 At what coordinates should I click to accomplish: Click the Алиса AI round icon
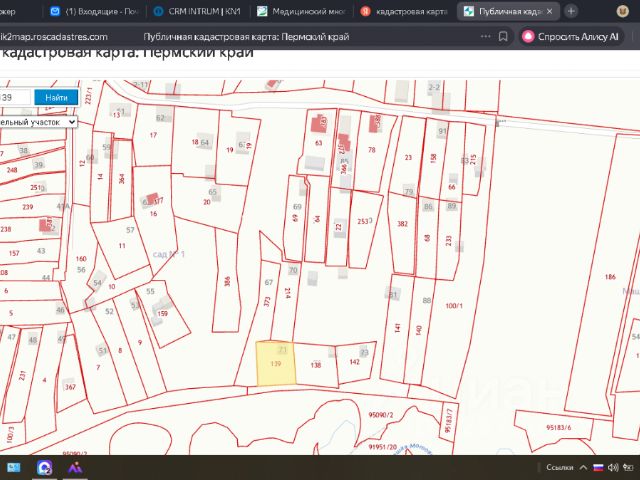click(528, 37)
